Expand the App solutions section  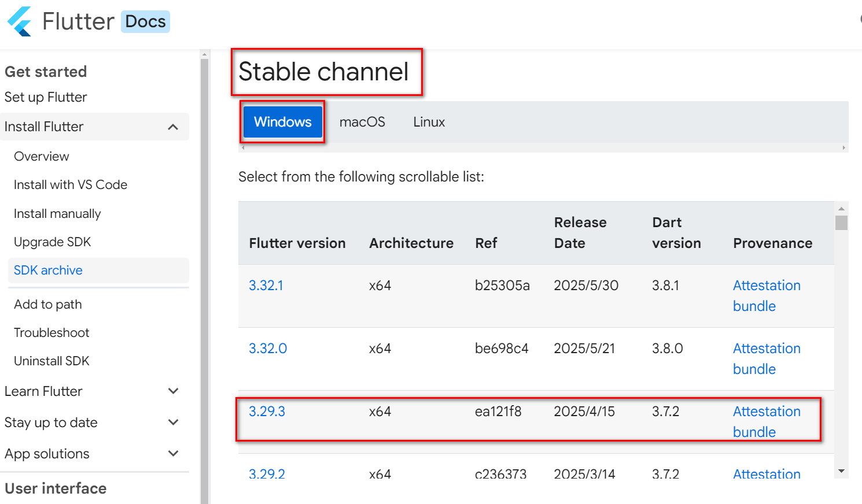tap(172, 454)
